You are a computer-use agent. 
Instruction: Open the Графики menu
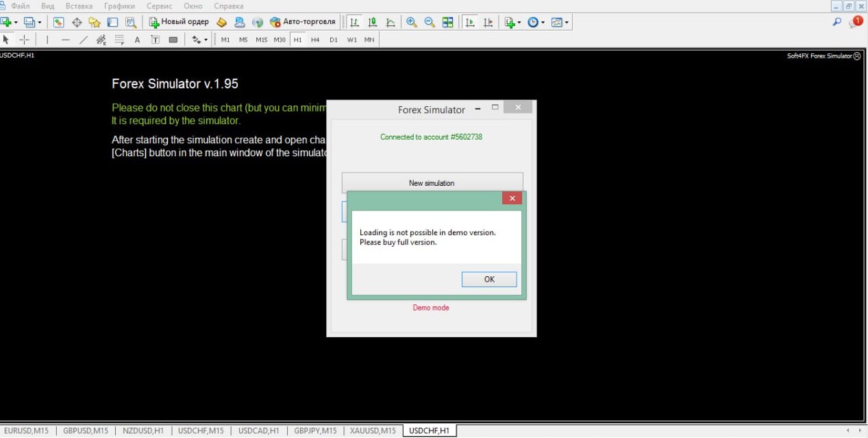pos(120,5)
